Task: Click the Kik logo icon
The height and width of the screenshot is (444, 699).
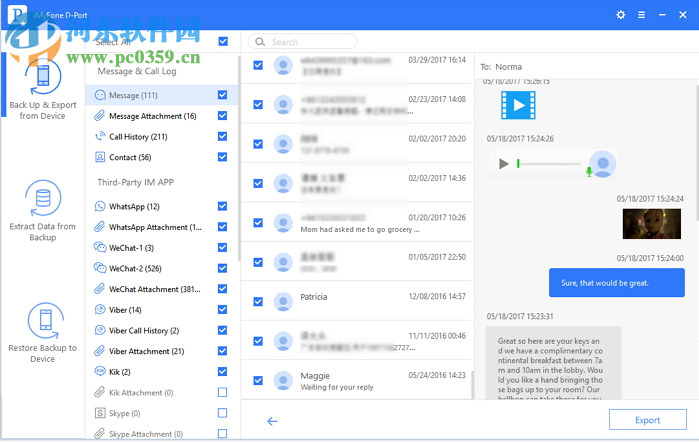Action: tap(100, 371)
